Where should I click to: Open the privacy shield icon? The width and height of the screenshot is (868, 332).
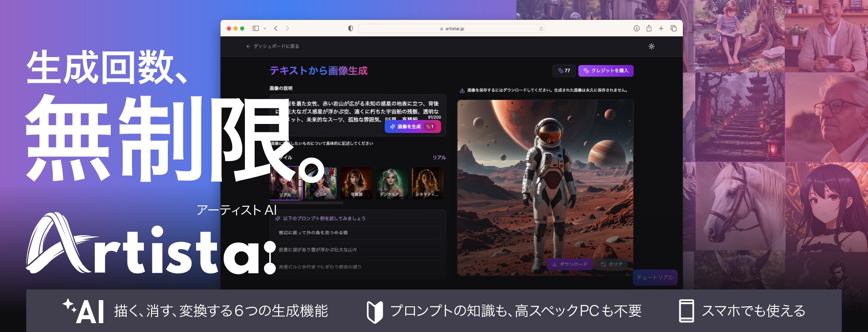350,28
